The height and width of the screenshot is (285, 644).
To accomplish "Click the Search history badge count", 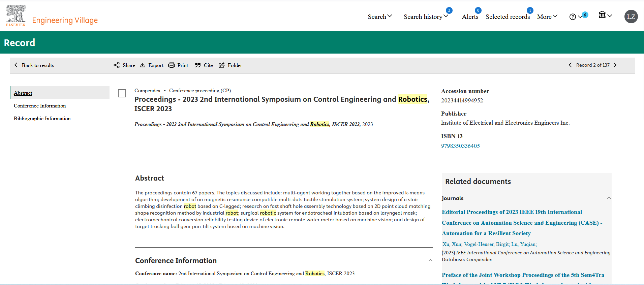I will (449, 10).
